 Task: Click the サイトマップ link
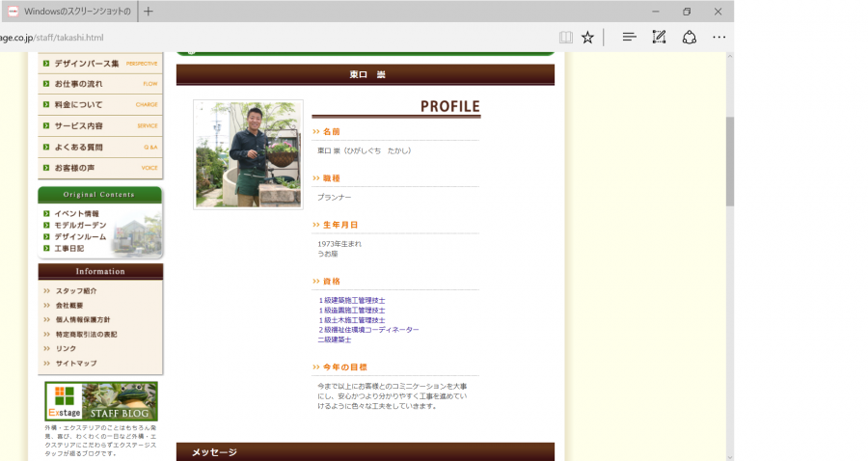[75, 364]
